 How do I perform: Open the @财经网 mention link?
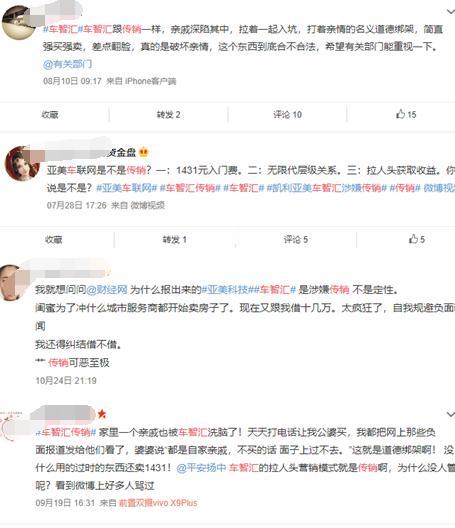point(107,290)
